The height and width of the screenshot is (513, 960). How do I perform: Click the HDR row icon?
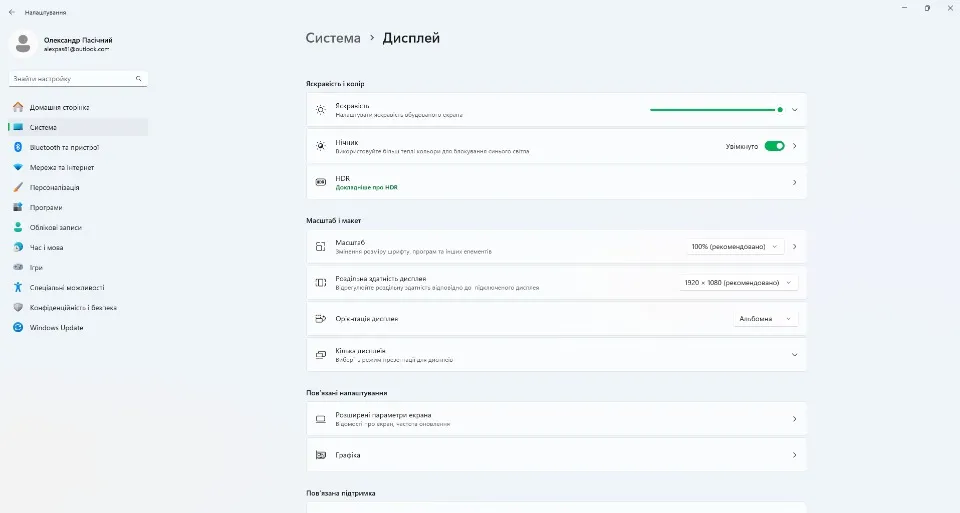(x=321, y=183)
